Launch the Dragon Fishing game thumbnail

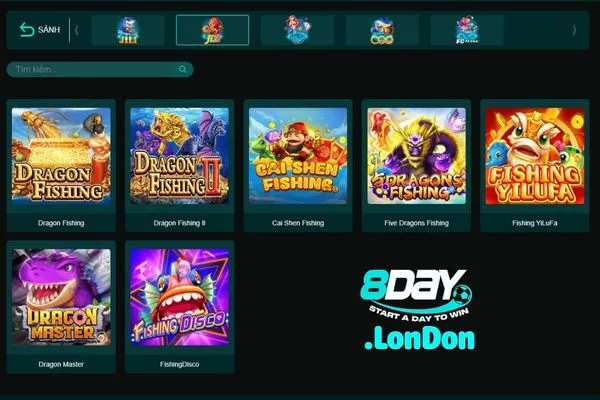coord(61,155)
